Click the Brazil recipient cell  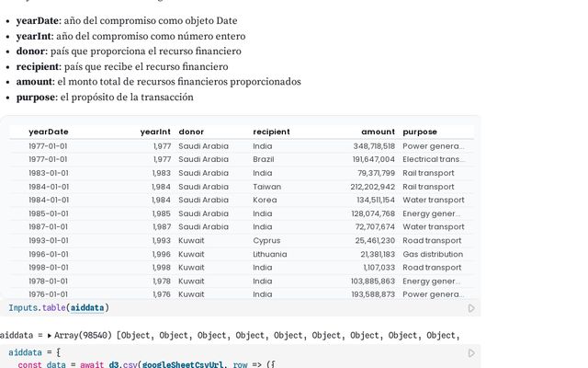[x=264, y=159]
